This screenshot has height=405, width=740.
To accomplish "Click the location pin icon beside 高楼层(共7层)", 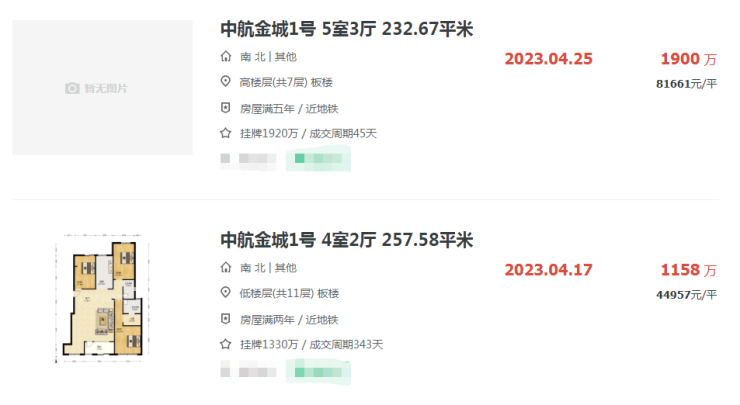I will pyautogui.click(x=225, y=82).
